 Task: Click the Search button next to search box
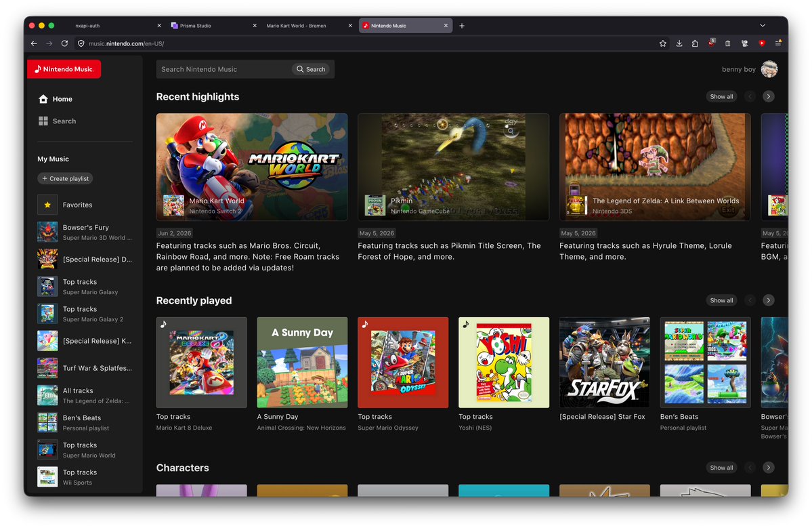coord(311,69)
